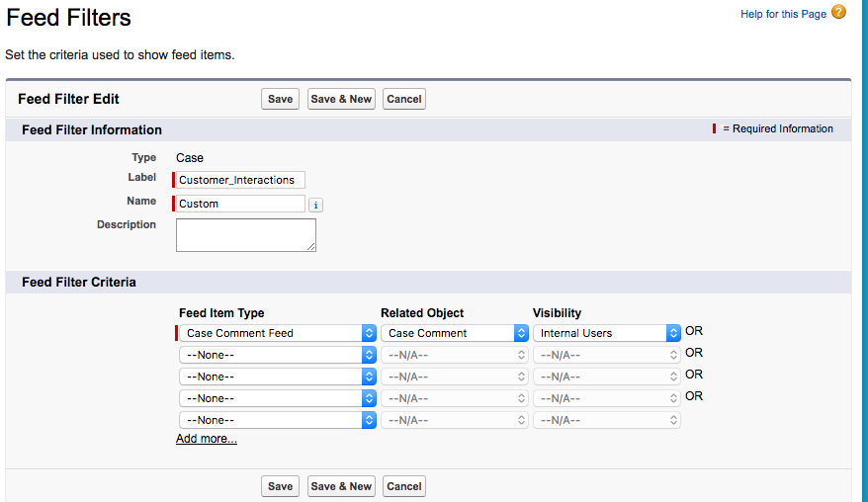Click the info icon beside Name field
868x502 pixels.
pyautogui.click(x=315, y=205)
